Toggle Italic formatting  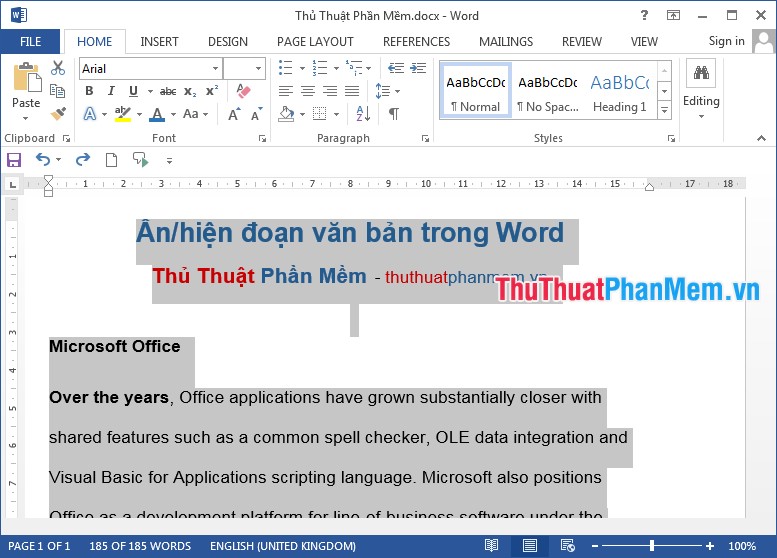click(x=111, y=91)
